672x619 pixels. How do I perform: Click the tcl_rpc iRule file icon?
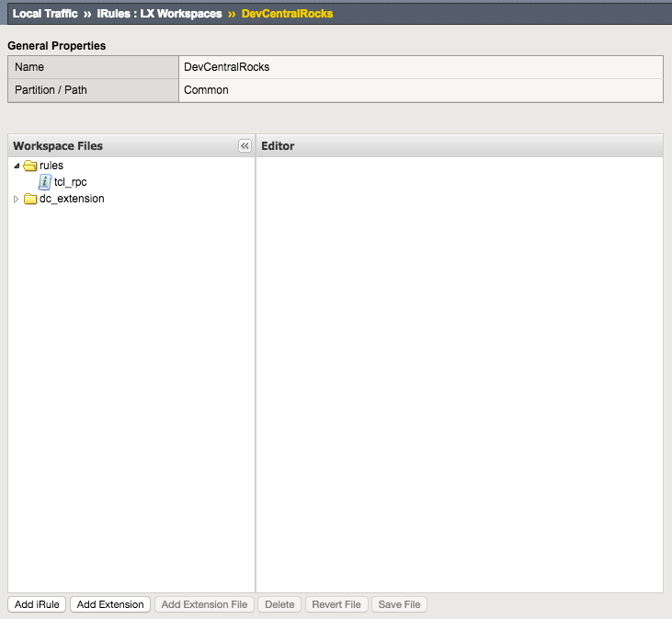coord(45,182)
